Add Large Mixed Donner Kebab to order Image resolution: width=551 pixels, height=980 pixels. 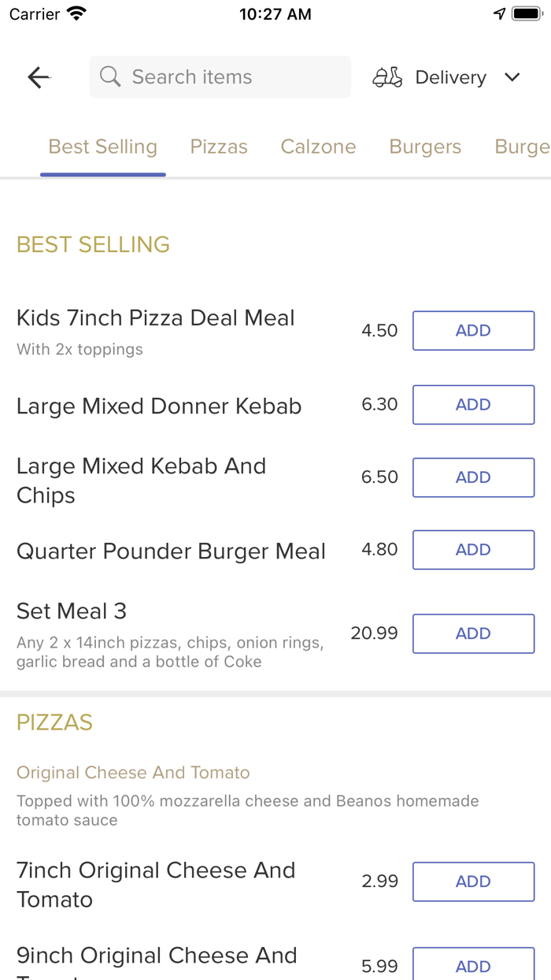(x=473, y=404)
